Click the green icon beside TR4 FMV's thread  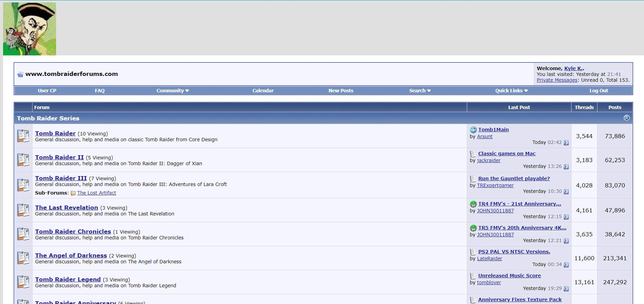pyautogui.click(x=473, y=204)
